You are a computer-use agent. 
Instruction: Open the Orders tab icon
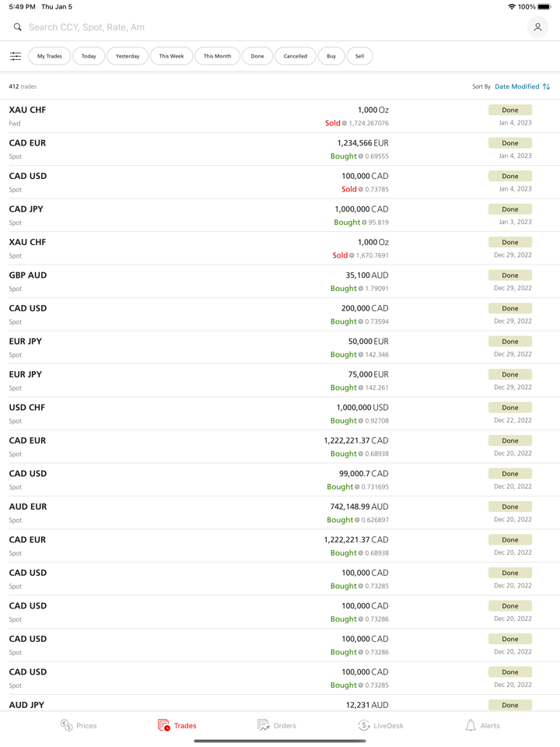point(265,724)
